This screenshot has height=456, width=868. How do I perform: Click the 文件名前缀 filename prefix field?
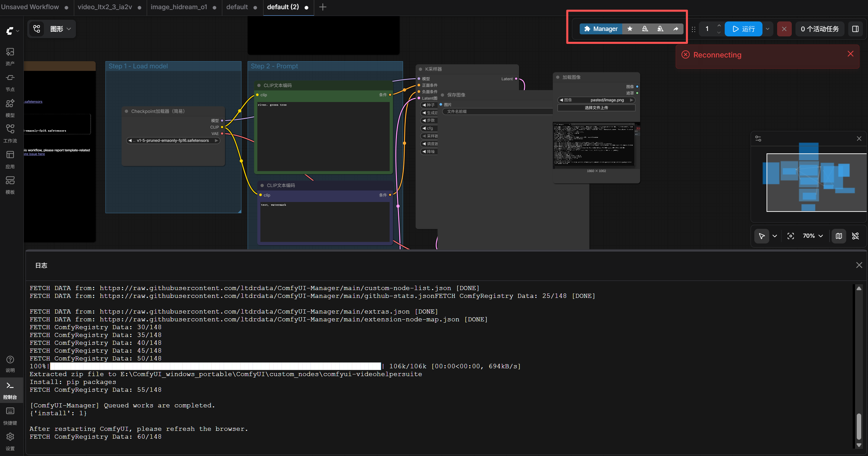click(x=497, y=112)
